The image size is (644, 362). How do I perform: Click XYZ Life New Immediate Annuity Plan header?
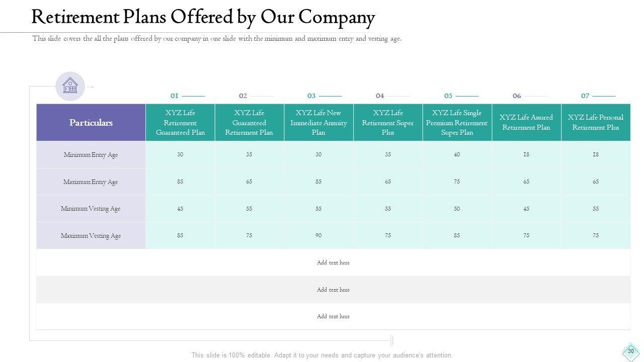318,123
